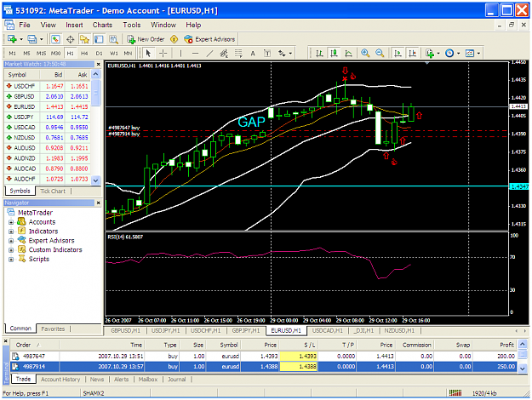The width and height of the screenshot is (532, 400).
Task: Select the M30 timeframe
Action: [55, 54]
